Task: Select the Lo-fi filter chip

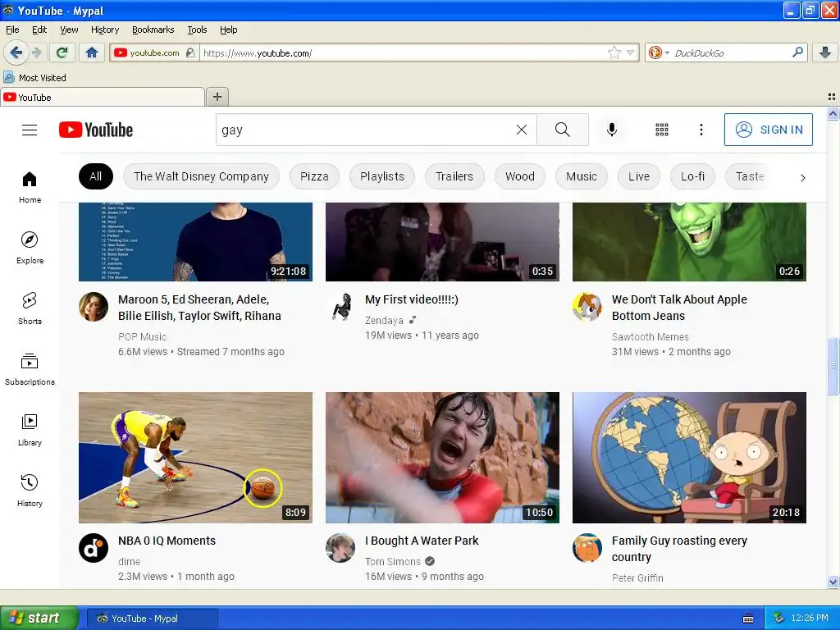Action: pyautogui.click(x=692, y=176)
